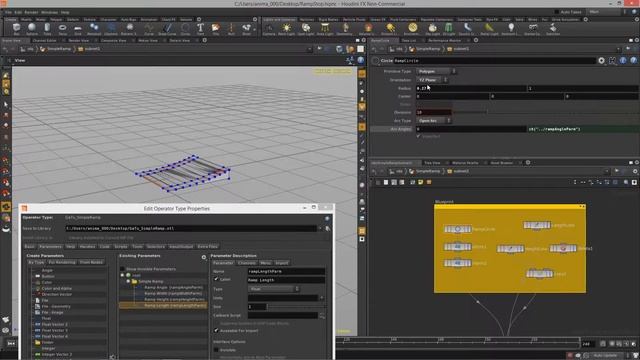Viewport: 640px width, 360px height.
Task: Select the File shelf tool
Action: (216, 29)
